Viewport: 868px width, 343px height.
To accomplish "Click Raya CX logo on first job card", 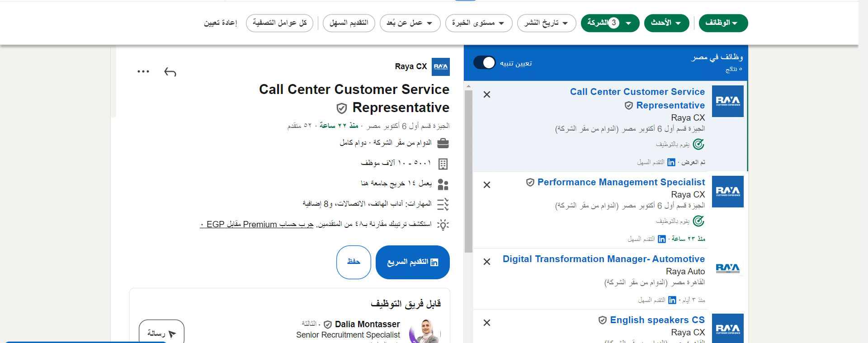I will tap(728, 101).
